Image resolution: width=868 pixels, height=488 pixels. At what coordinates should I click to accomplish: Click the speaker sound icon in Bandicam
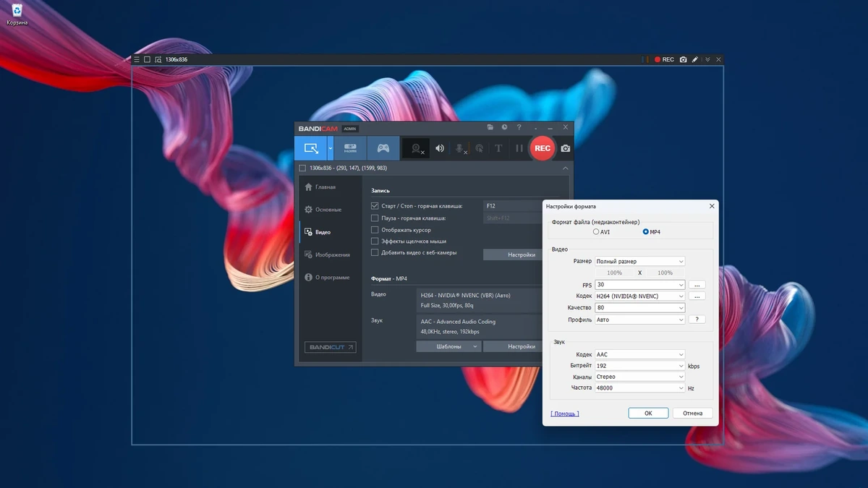pos(439,148)
